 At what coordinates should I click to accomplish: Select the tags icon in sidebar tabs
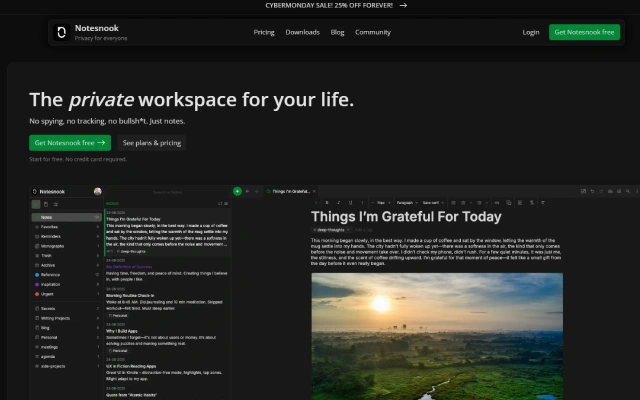coord(56,204)
